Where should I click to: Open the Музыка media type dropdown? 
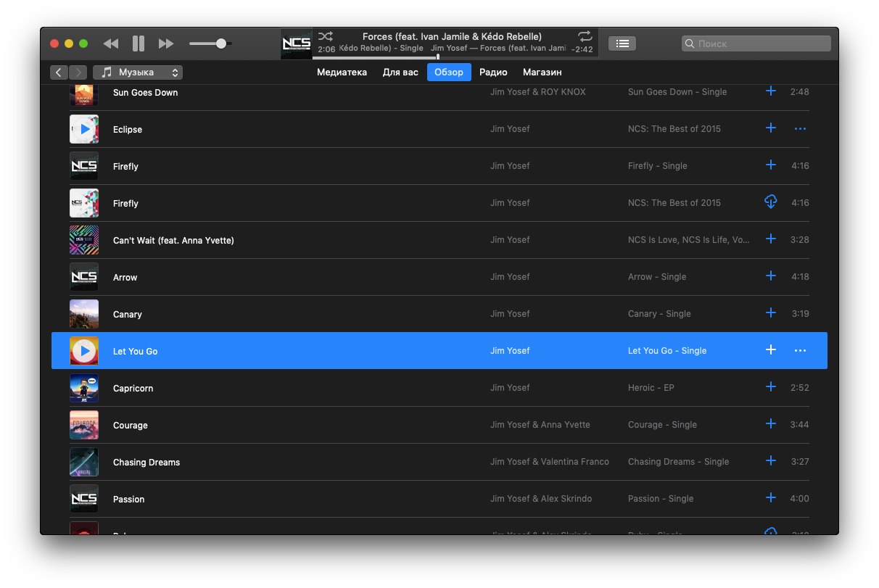point(138,73)
